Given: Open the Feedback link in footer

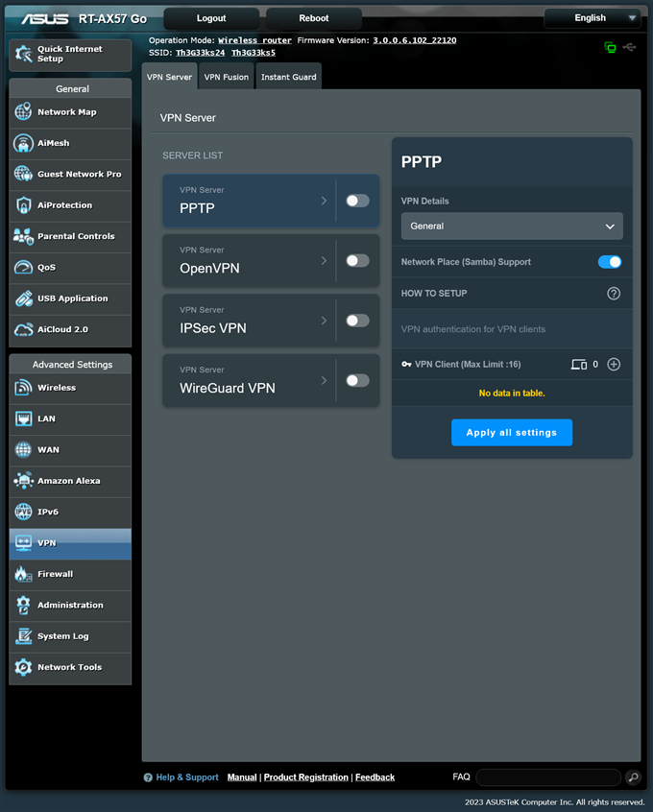Looking at the screenshot, I should [x=375, y=777].
